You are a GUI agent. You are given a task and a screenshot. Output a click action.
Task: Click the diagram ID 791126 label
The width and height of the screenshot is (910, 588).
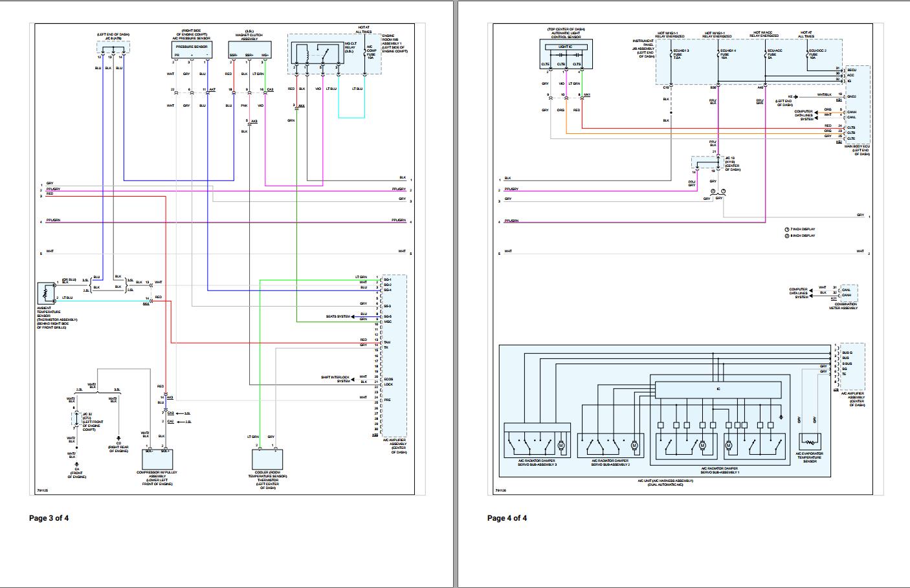500,492
